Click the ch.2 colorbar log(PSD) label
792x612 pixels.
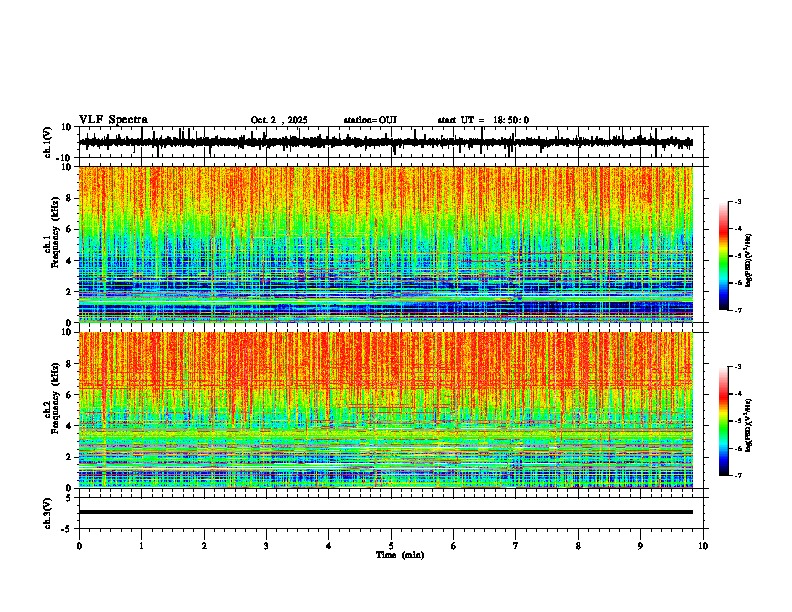pyautogui.click(x=748, y=426)
